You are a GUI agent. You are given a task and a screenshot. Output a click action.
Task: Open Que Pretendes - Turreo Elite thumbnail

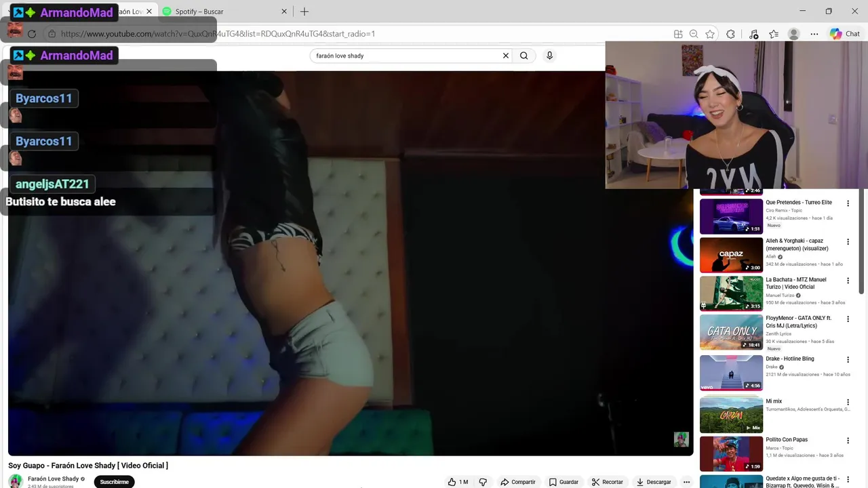coord(731,216)
